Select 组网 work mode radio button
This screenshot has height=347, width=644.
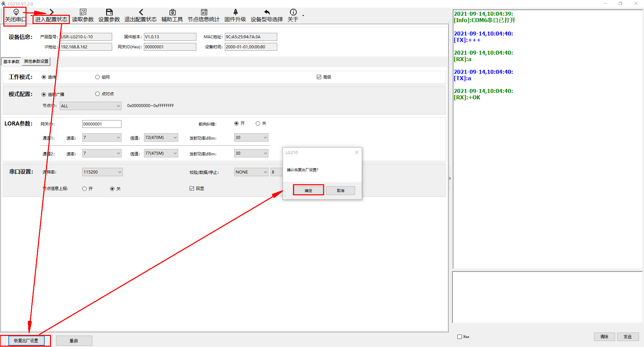(98, 77)
